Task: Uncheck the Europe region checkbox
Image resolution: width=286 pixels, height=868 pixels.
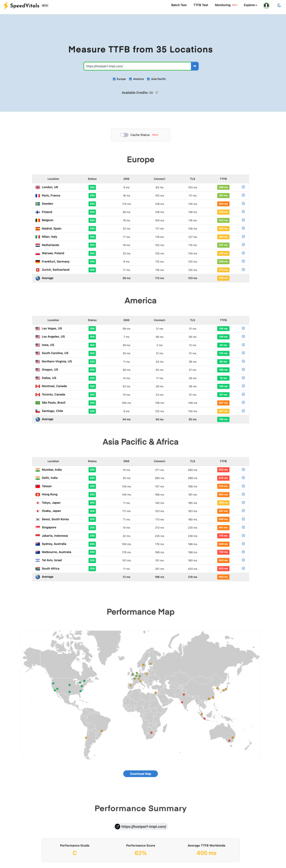Action: 114,79
